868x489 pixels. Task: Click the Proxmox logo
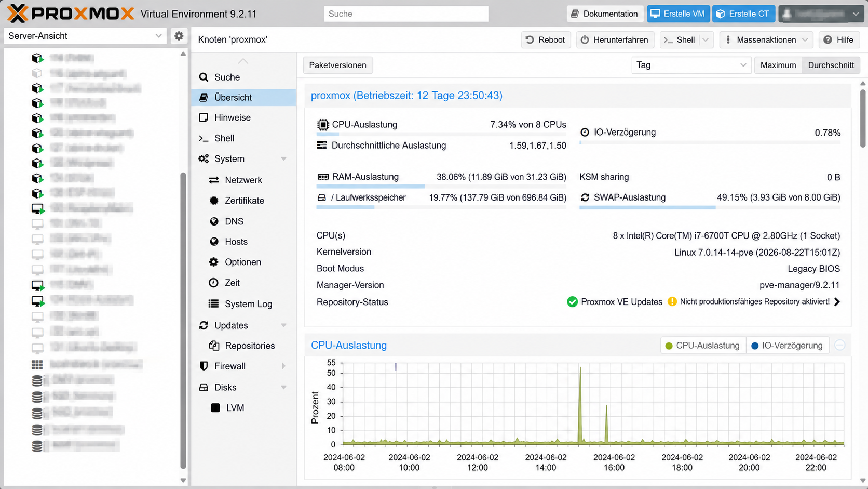71,14
